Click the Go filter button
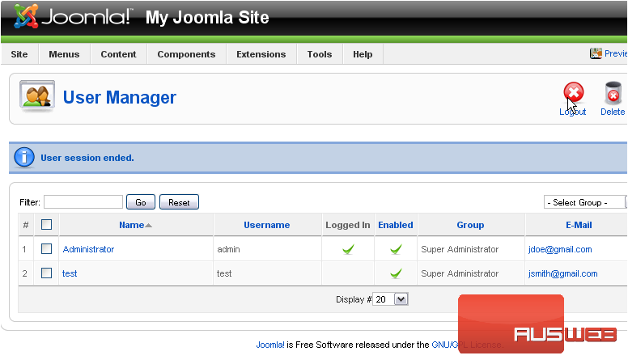The width and height of the screenshot is (628, 364). pyautogui.click(x=141, y=202)
